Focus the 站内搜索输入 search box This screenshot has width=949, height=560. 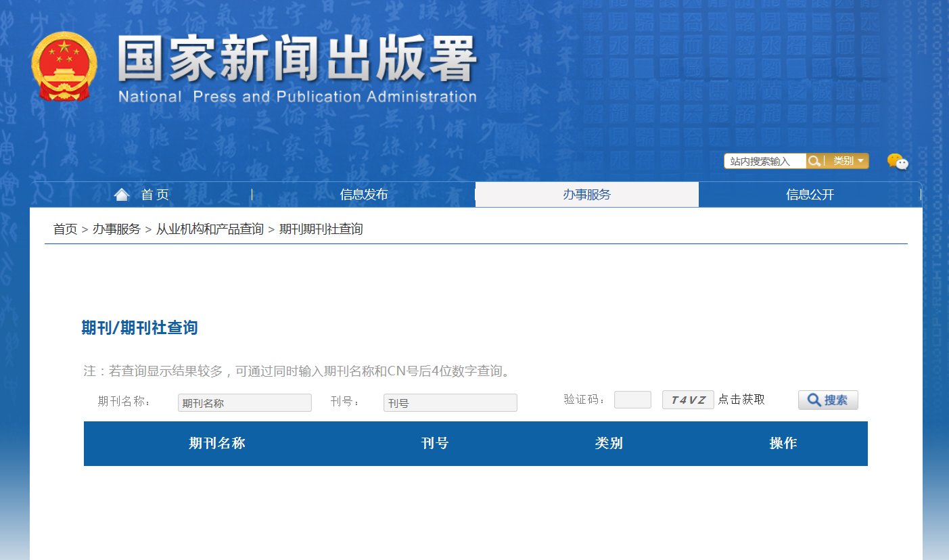tap(764, 161)
